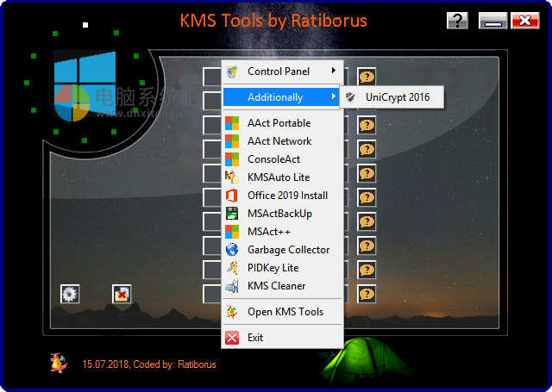The width and height of the screenshot is (552, 392).
Task: Click the icon with red X beside the gear
Action: pyautogui.click(x=122, y=294)
